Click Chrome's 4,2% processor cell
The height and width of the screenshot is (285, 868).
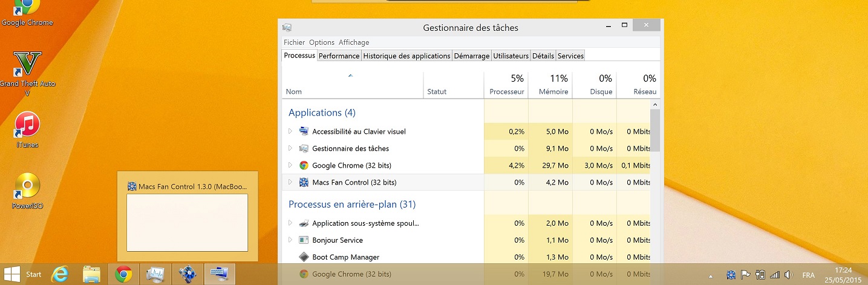tap(506, 165)
